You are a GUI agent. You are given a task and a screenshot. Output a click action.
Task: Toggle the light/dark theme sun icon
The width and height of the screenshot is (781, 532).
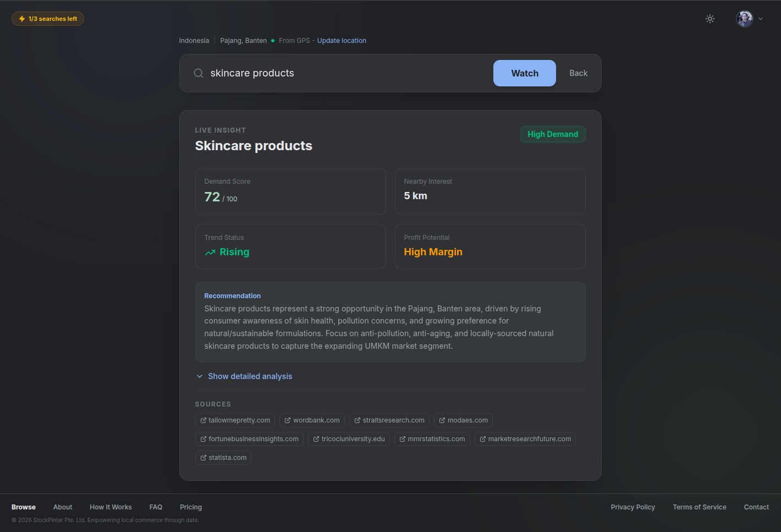(710, 19)
